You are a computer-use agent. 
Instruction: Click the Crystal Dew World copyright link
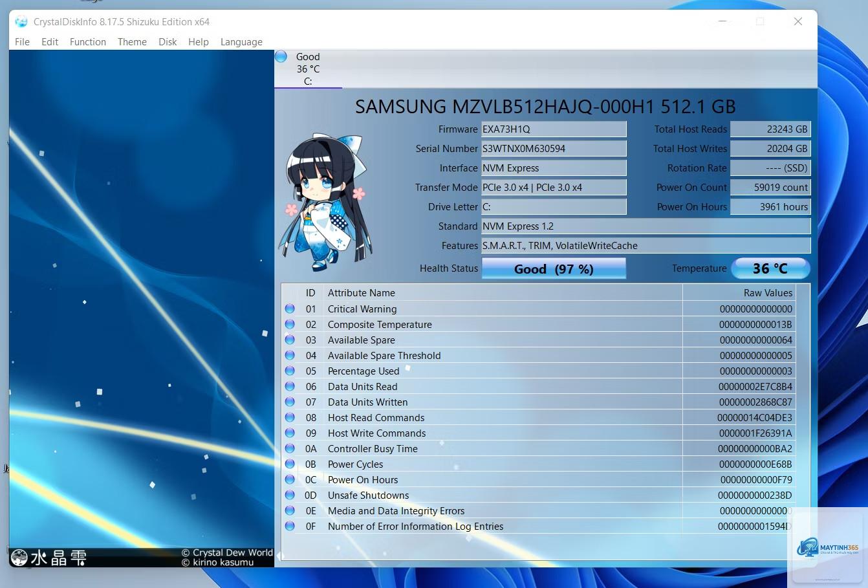pos(227,552)
